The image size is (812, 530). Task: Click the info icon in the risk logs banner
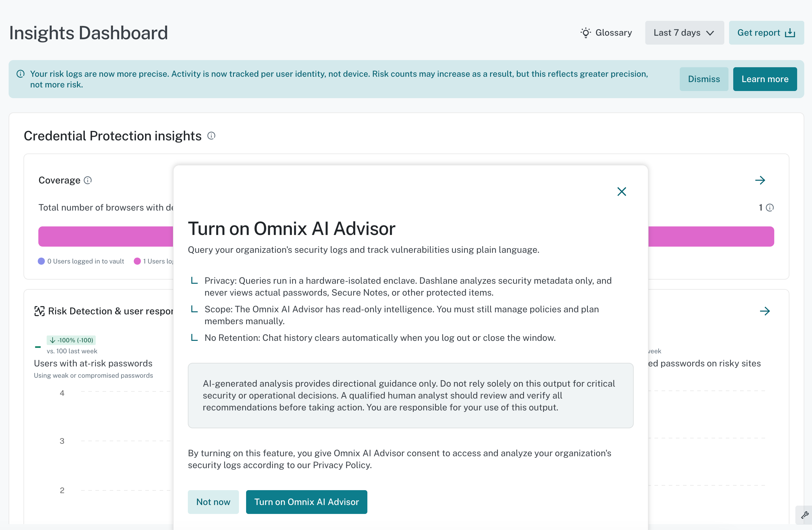[x=21, y=74]
